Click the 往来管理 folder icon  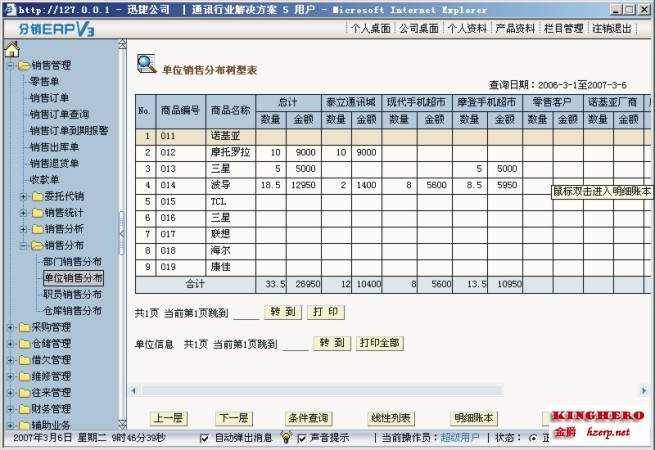[x=24, y=393]
